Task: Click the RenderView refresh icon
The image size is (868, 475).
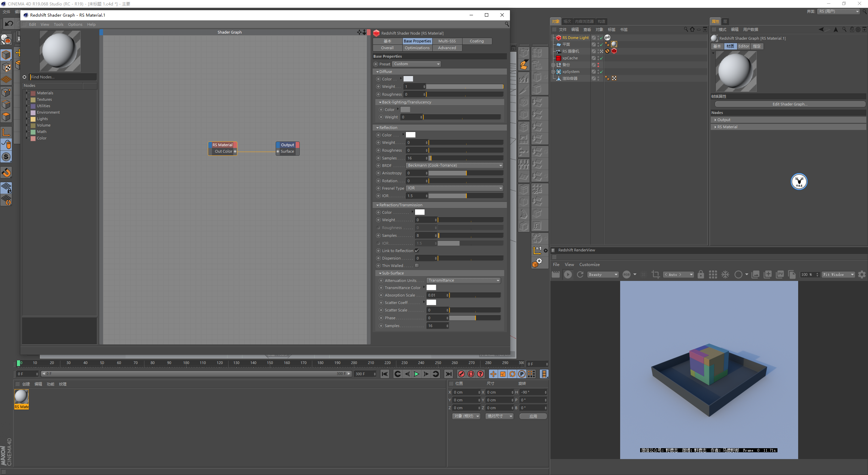Action: 580,274
